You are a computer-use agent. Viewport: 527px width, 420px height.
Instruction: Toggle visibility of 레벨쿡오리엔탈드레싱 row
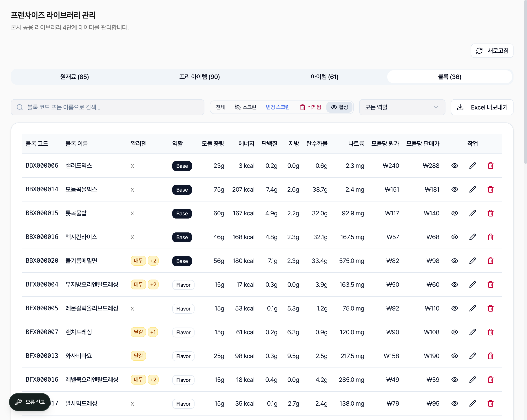pyautogui.click(x=454, y=380)
